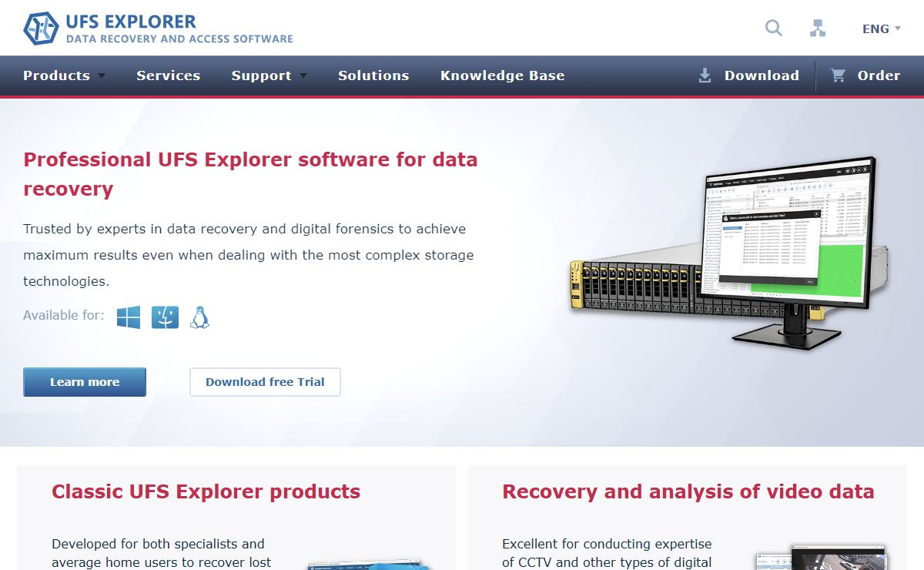Click the shopping cart icon
Viewport: 924px width, 570px height.
(x=838, y=75)
